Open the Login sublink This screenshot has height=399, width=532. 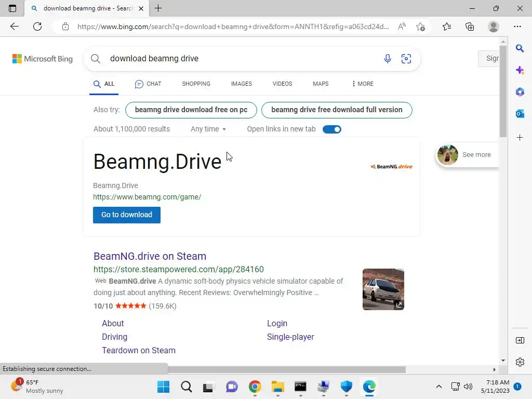coord(277,323)
